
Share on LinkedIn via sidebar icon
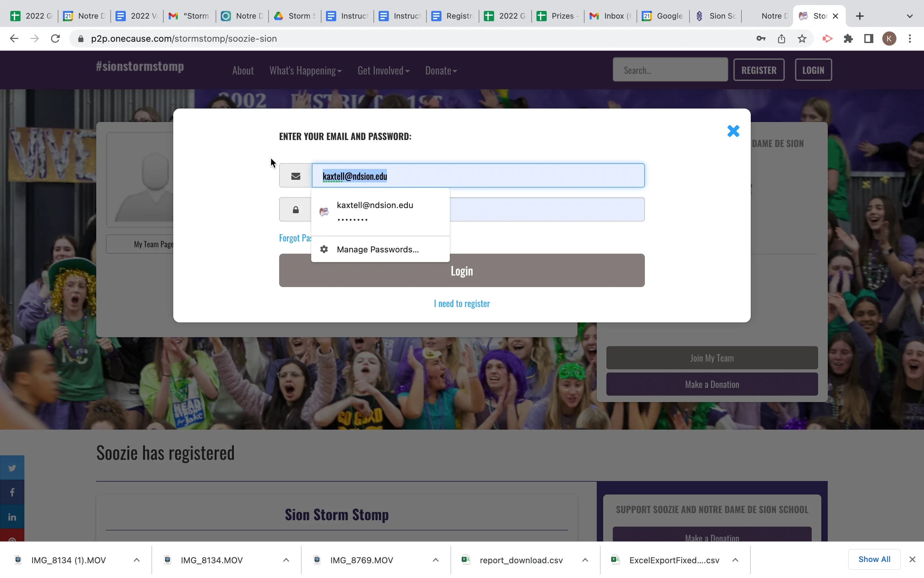[12, 517]
